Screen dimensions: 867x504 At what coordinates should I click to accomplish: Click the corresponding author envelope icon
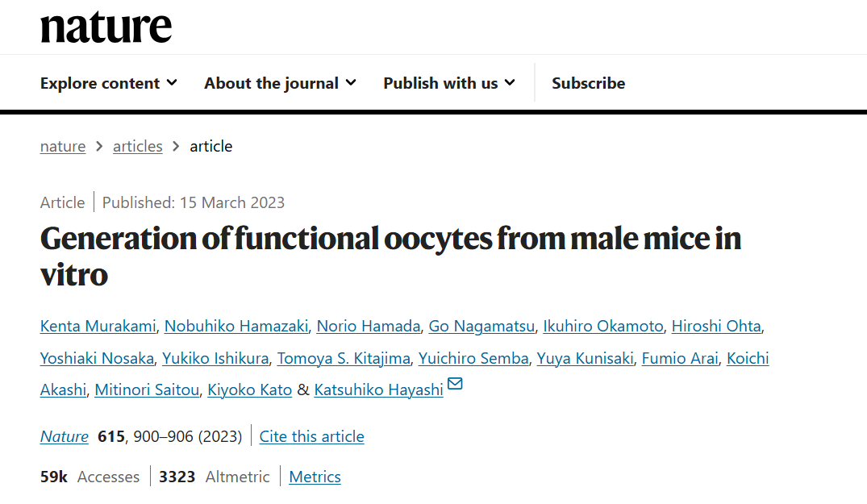[455, 384]
